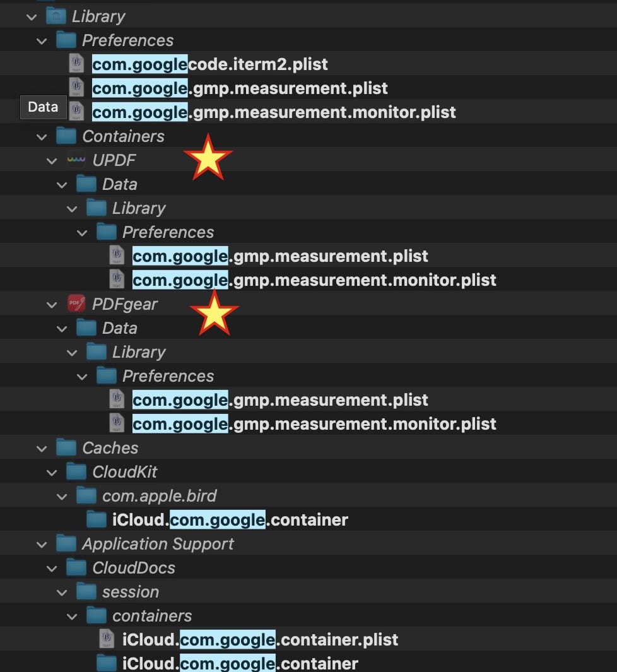Collapse the PDFgear tree chevron
This screenshot has height=672, width=617.
pos(52,305)
